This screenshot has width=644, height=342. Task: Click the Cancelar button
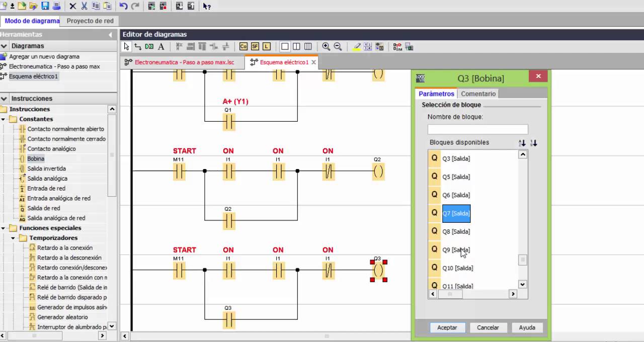[x=488, y=327]
